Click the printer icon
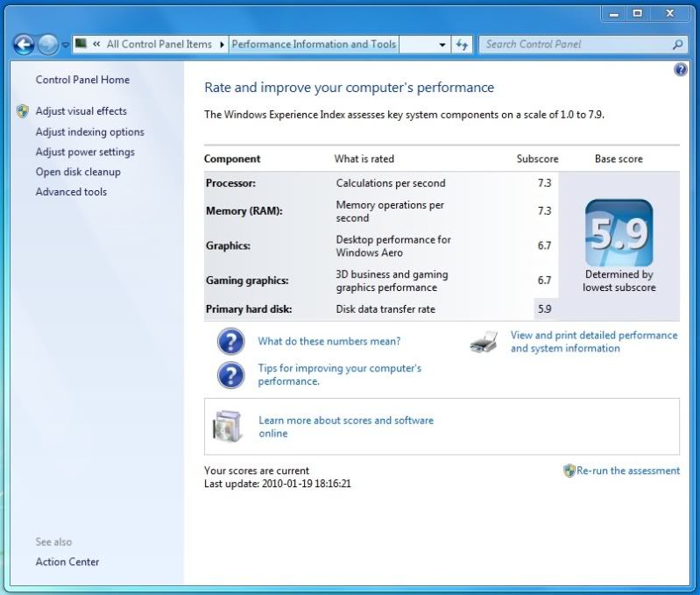 tap(484, 343)
